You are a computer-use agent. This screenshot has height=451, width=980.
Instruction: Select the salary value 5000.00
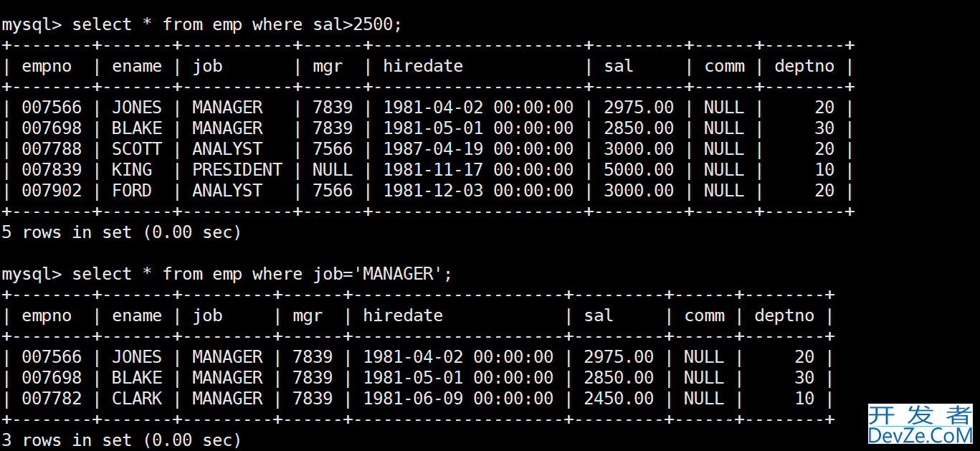coord(639,170)
